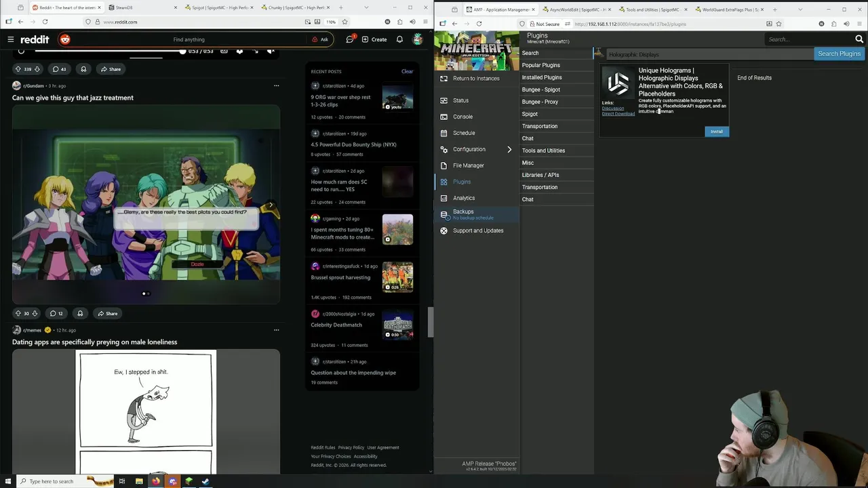This screenshot has height=488, width=868.
Task: Edit the 'Holographic Displays' plugin search field
Action: coord(709,54)
